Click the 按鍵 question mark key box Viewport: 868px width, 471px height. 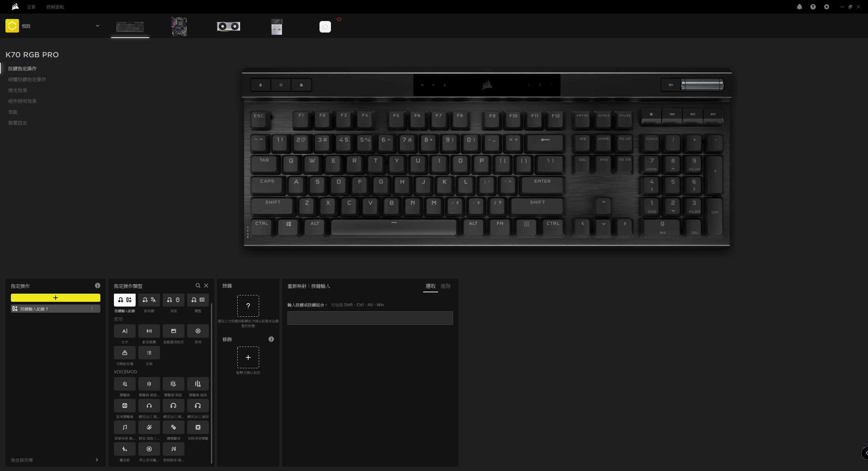click(x=248, y=306)
